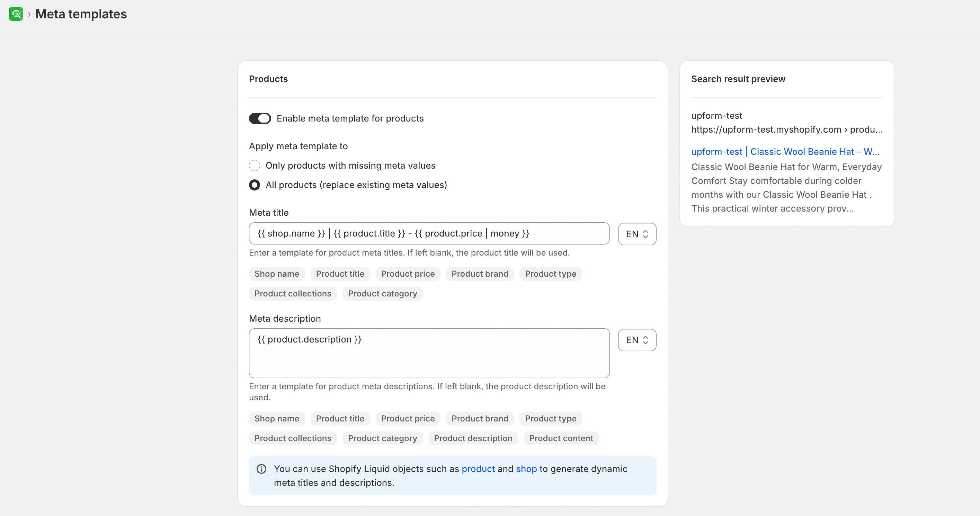Click the Meta title template input field
The height and width of the screenshot is (516, 980).
click(429, 234)
